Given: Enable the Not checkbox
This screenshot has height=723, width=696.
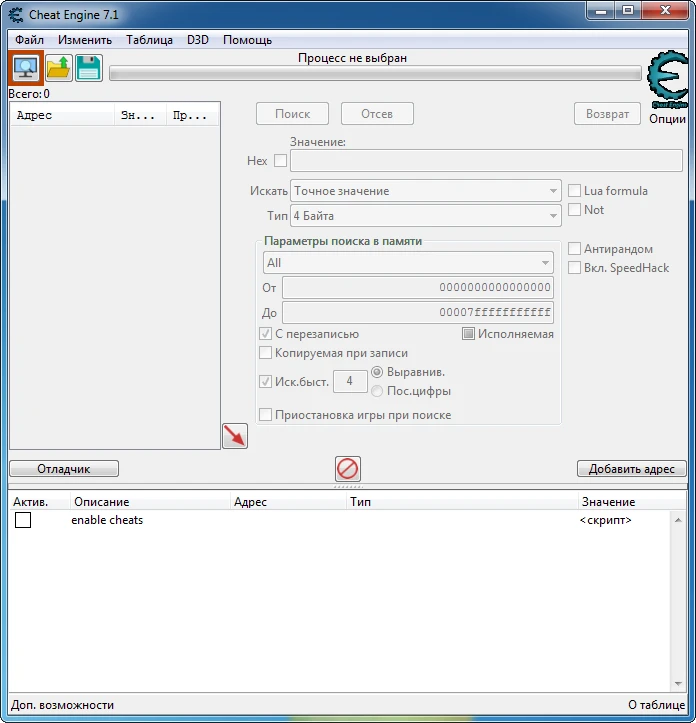Looking at the screenshot, I should [x=574, y=209].
